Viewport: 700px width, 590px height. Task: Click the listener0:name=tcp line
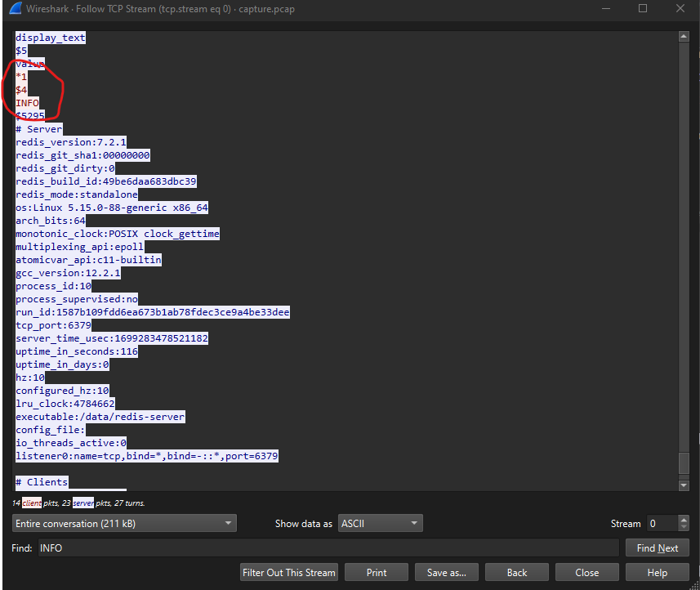pyautogui.click(x=147, y=455)
